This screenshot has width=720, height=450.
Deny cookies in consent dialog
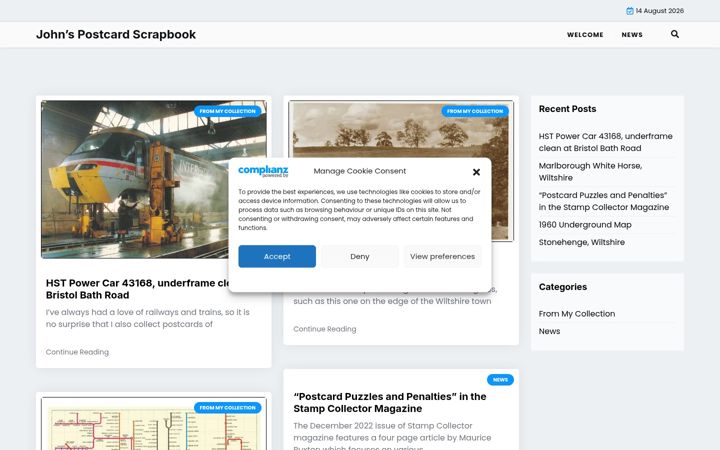[x=360, y=256]
